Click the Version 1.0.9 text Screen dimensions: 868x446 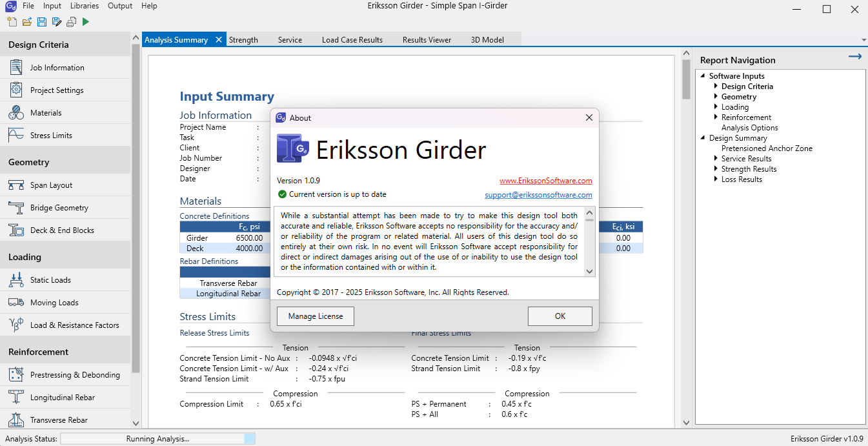(x=298, y=181)
